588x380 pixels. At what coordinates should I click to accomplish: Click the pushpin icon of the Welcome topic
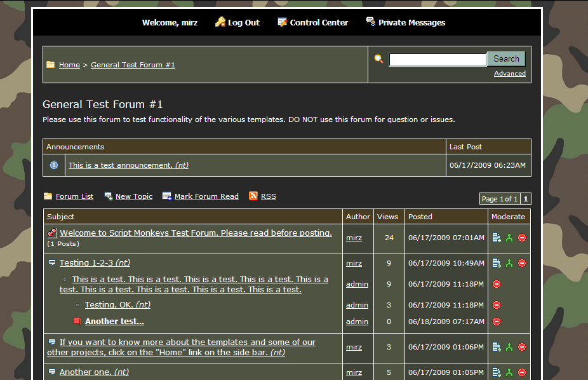(52, 233)
